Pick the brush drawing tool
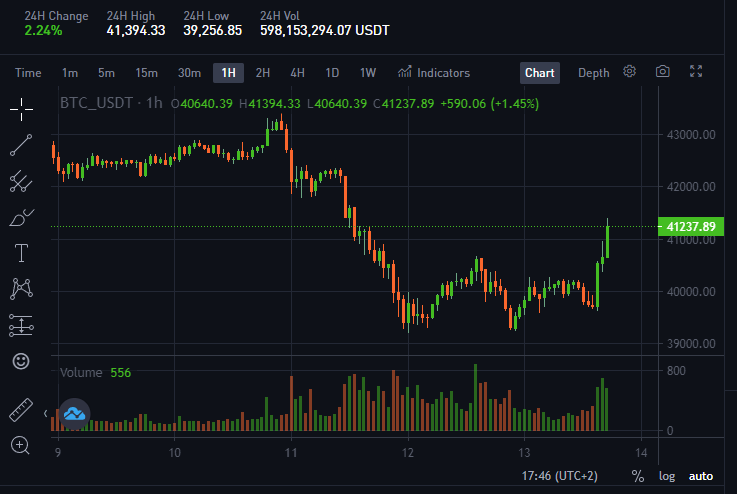The height and width of the screenshot is (494, 737). tap(21, 218)
